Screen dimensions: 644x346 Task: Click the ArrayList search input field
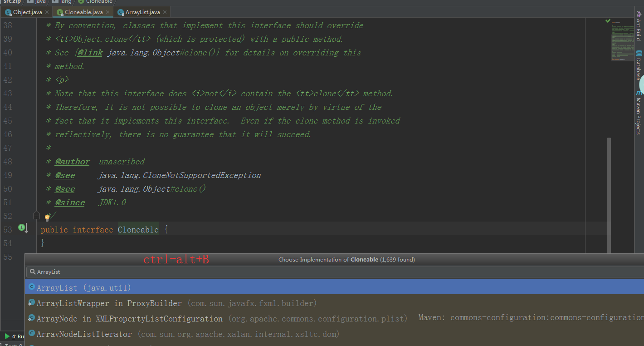(x=336, y=272)
